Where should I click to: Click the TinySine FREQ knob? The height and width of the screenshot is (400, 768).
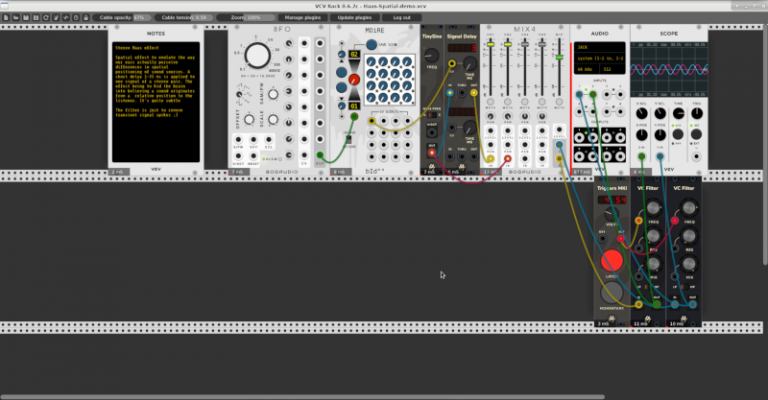click(432, 55)
